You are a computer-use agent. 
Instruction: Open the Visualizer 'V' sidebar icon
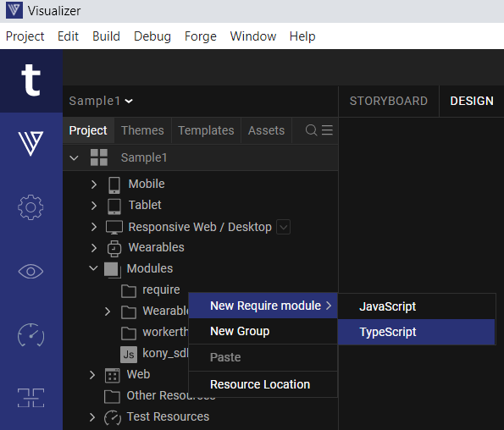point(30,144)
